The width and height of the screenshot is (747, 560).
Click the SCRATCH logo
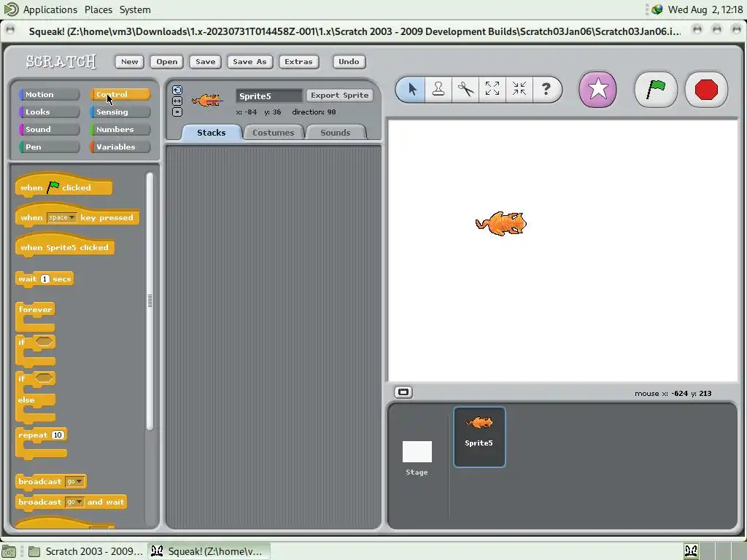tap(61, 61)
